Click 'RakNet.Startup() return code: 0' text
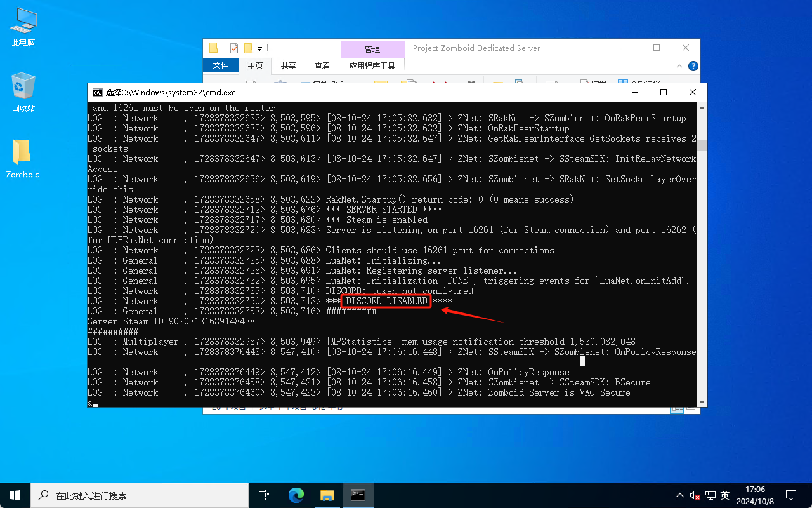This screenshot has height=508, width=812. 404,199
